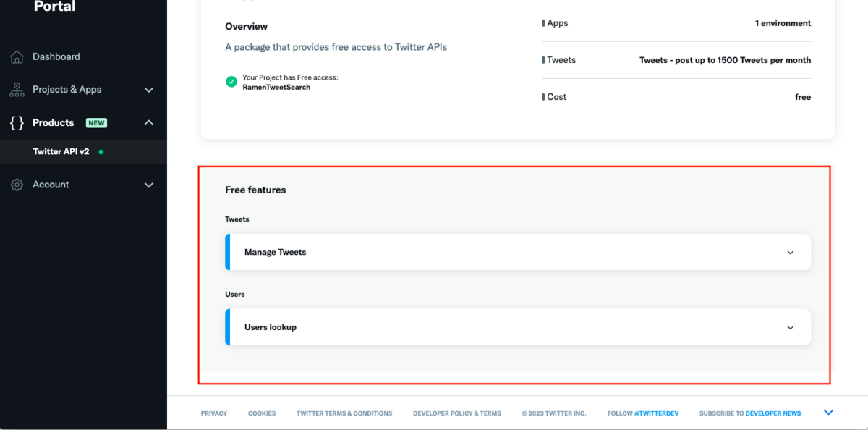The width and height of the screenshot is (868, 430).
Task: Click the Account gear icon
Action: tap(17, 185)
